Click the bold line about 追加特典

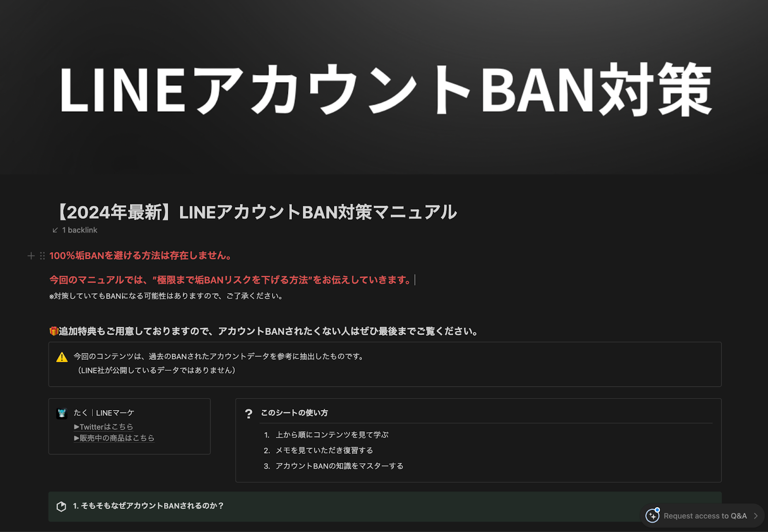[x=264, y=331]
